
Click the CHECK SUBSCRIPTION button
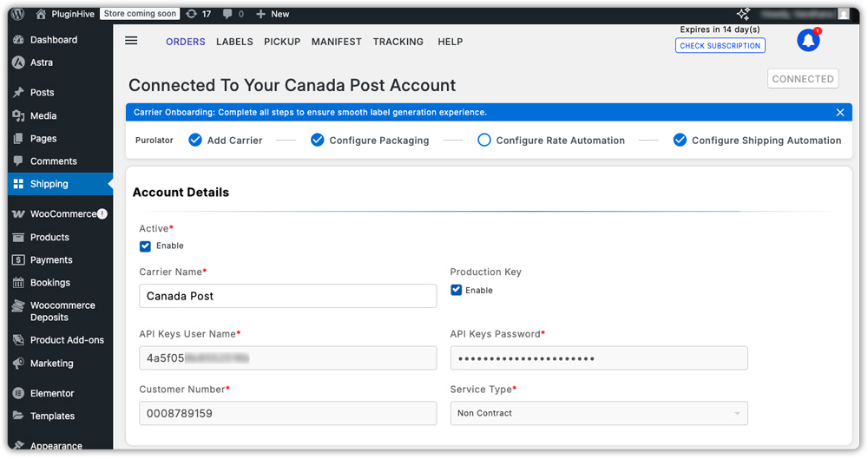click(x=720, y=45)
